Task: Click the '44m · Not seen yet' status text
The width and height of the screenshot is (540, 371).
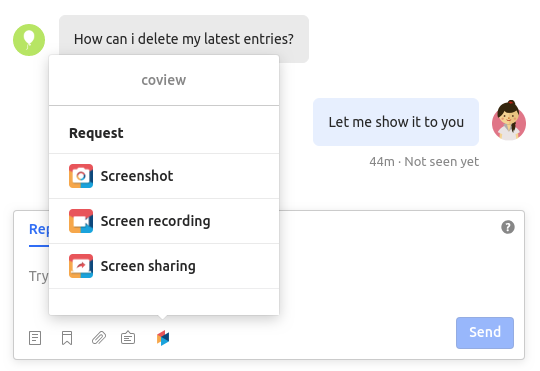Action: coord(424,162)
